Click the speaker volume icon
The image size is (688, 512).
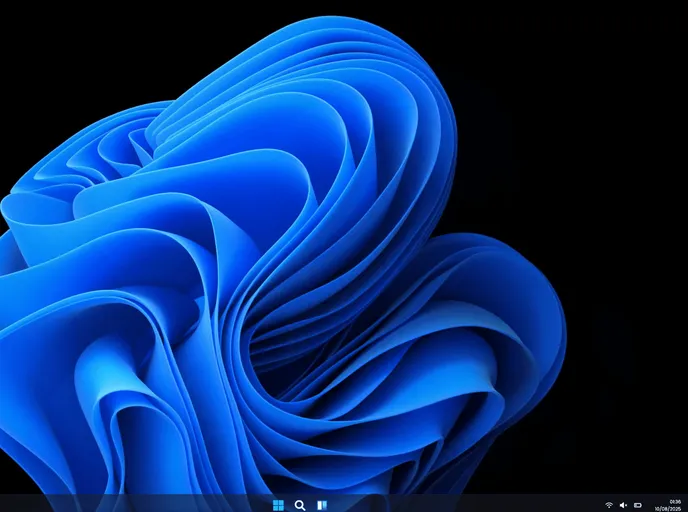pyautogui.click(x=623, y=505)
